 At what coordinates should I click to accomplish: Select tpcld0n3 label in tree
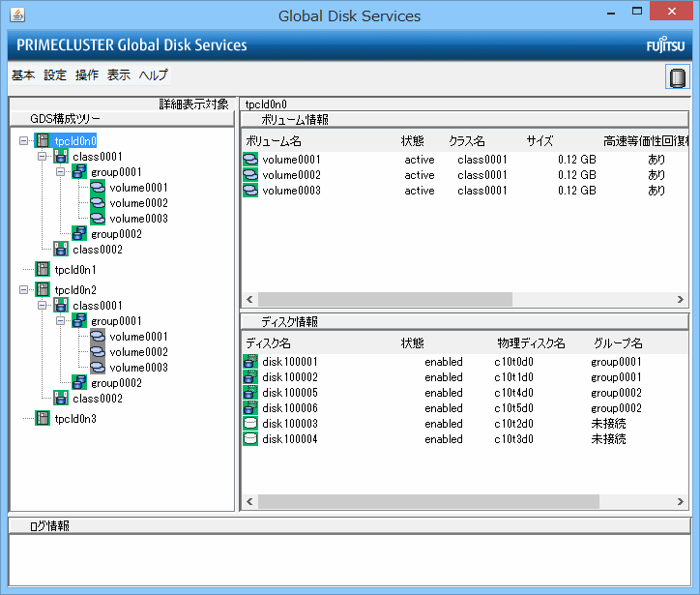pyautogui.click(x=75, y=419)
